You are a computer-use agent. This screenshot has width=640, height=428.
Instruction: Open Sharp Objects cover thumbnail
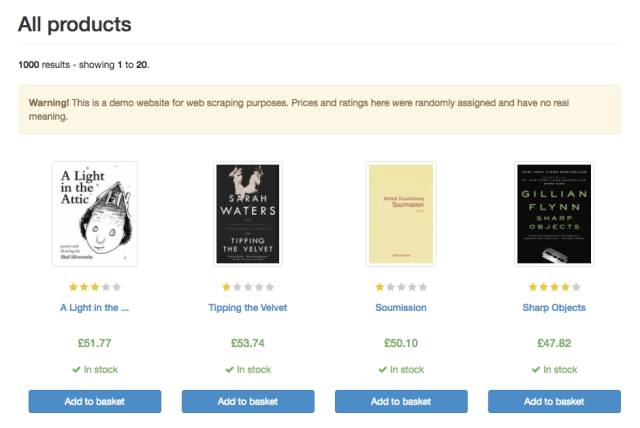click(554, 214)
